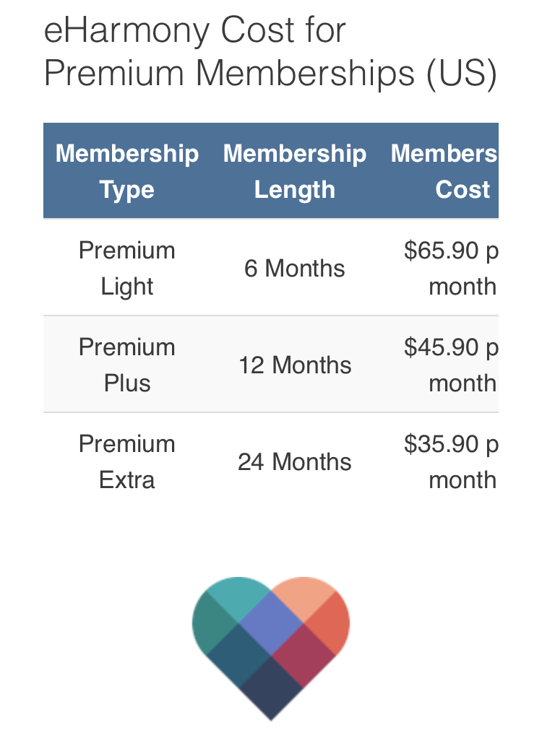Click the Premium Light cell

point(127,268)
